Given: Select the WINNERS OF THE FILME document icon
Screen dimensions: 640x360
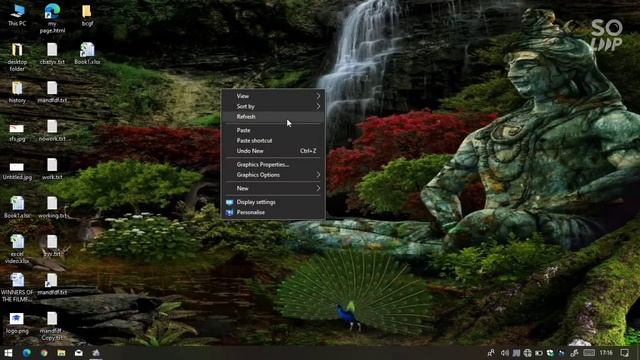Looking at the screenshot, I should (17, 287).
